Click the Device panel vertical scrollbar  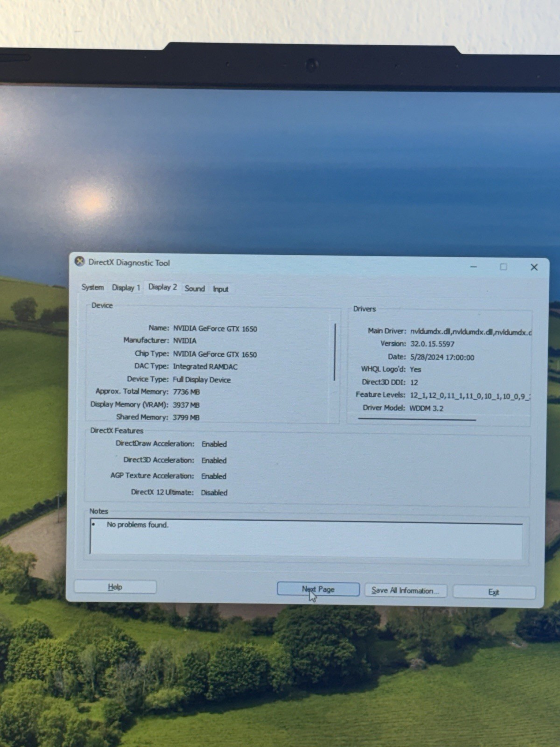pyautogui.click(x=335, y=352)
